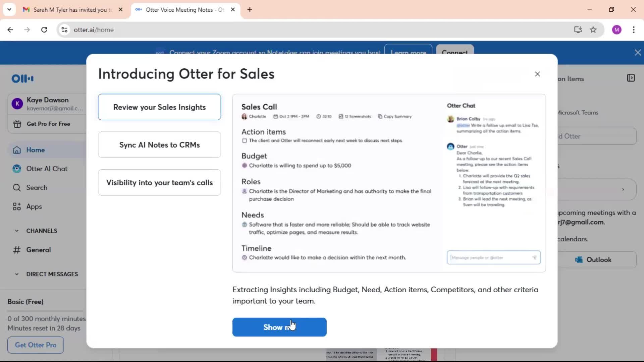Collapse the CHANNELS section
This screenshot has height=362, width=644.
click(x=17, y=231)
